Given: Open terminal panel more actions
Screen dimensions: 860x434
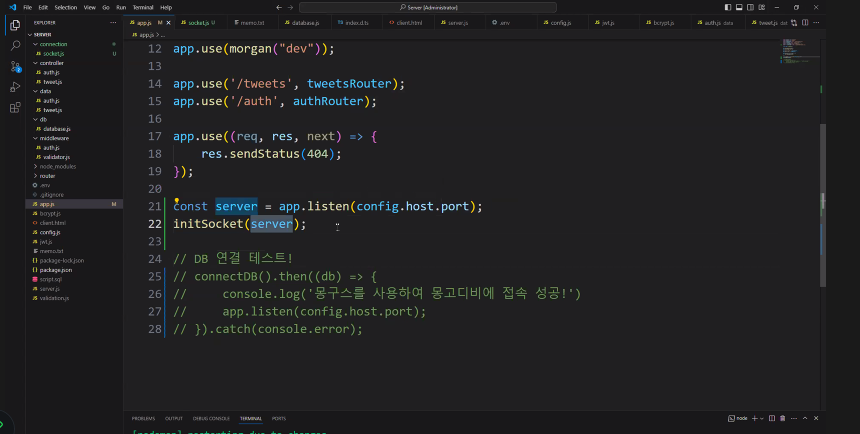Looking at the screenshot, I should pos(794,418).
